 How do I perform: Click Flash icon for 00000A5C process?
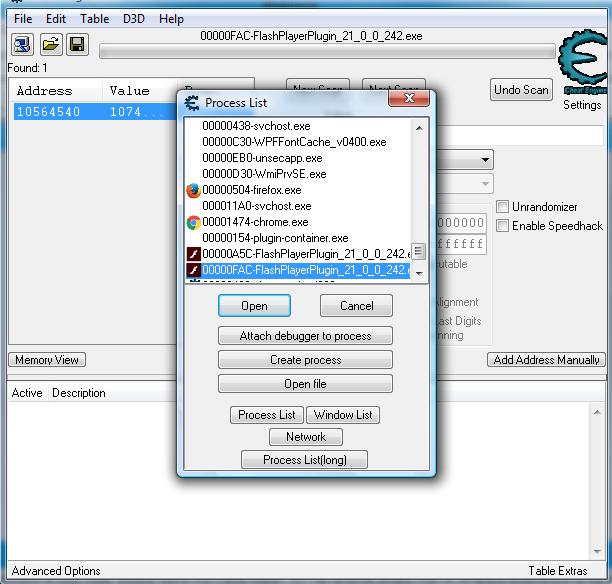click(x=194, y=254)
